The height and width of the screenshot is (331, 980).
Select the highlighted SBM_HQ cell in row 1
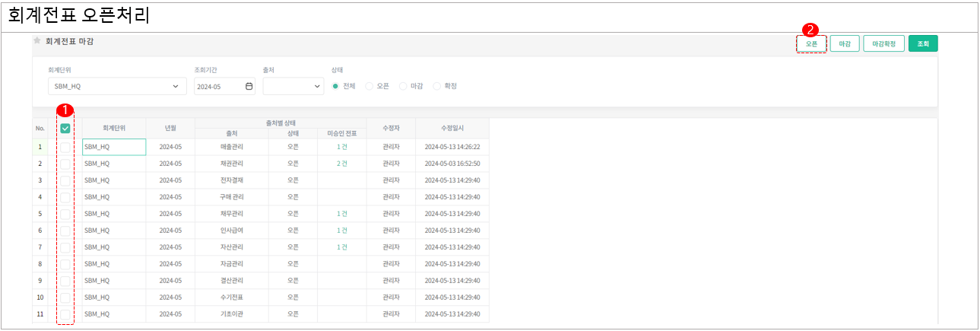(x=113, y=147)
